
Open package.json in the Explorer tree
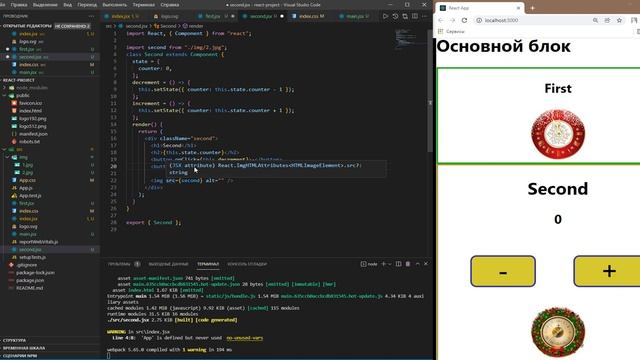click(x=30, y=280)
